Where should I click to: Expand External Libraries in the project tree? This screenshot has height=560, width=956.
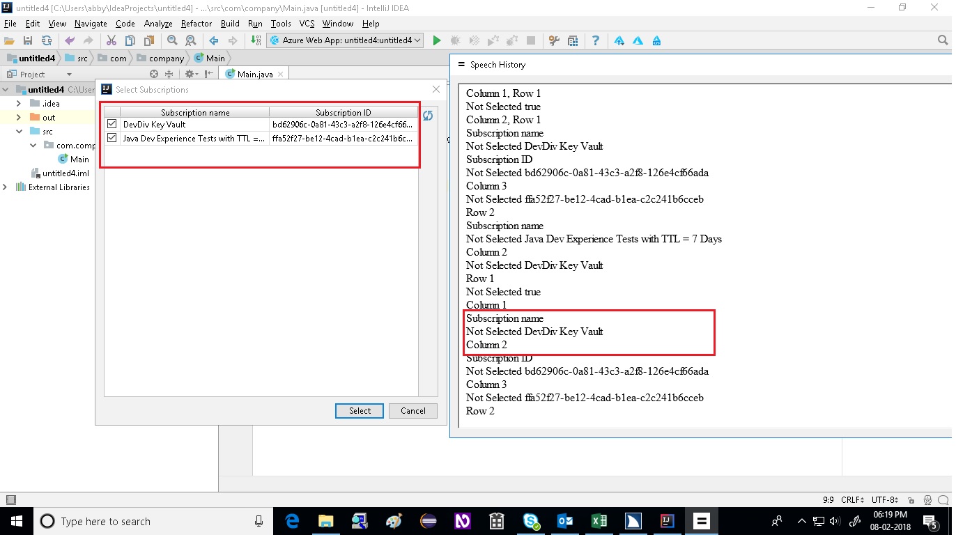tap(6, 187)
